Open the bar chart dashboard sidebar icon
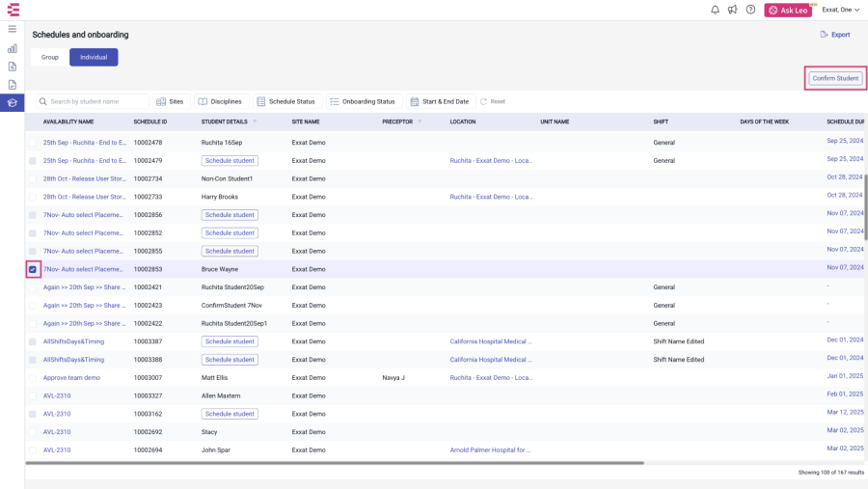This screenshot has height=489, width=868. (13, 49)
